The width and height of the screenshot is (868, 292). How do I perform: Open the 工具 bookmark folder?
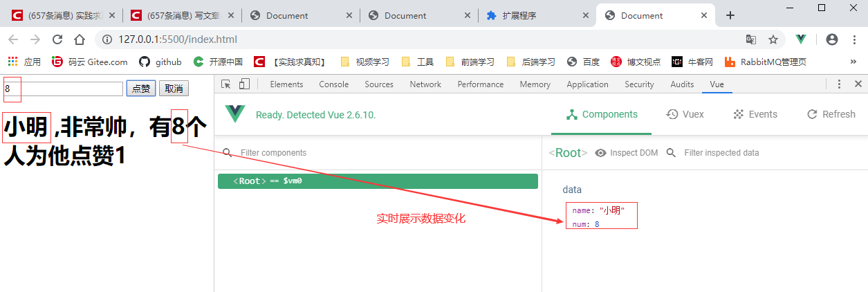click(x=417, y=62)
